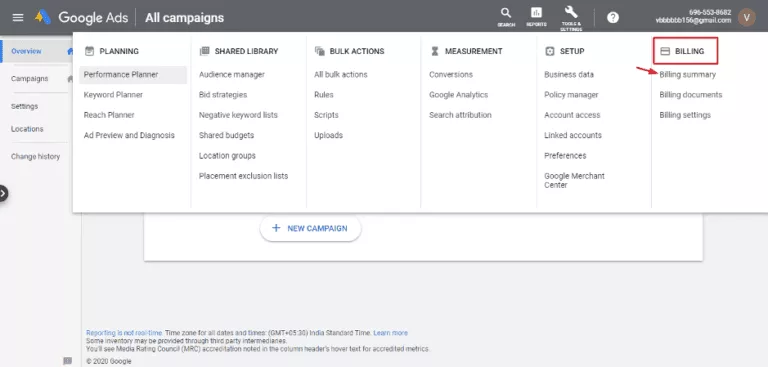The image size is (768, 367).
Task: Open Audience manager
Action: point(232,74)
